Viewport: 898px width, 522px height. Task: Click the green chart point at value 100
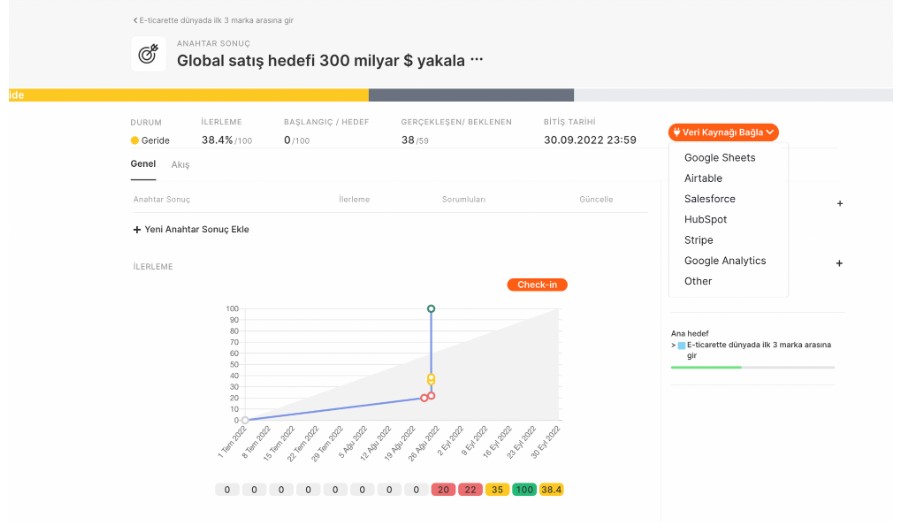(431, 309)
